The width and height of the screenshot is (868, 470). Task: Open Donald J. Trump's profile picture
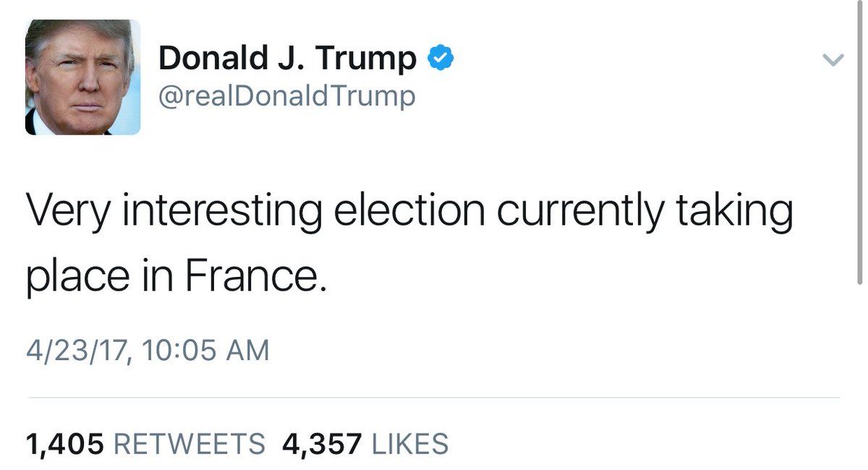[x=82, y=77]
